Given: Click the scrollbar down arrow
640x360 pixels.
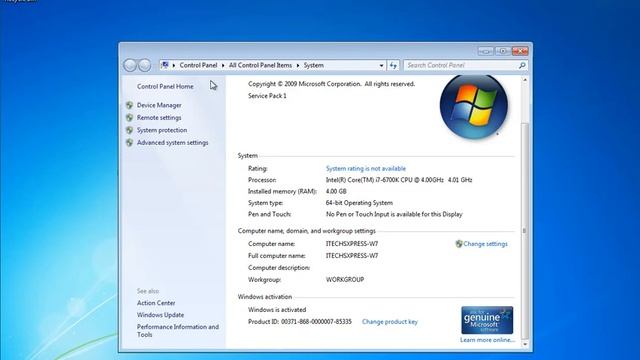Looking at the screenshot, I should click(x=525, y=344).
